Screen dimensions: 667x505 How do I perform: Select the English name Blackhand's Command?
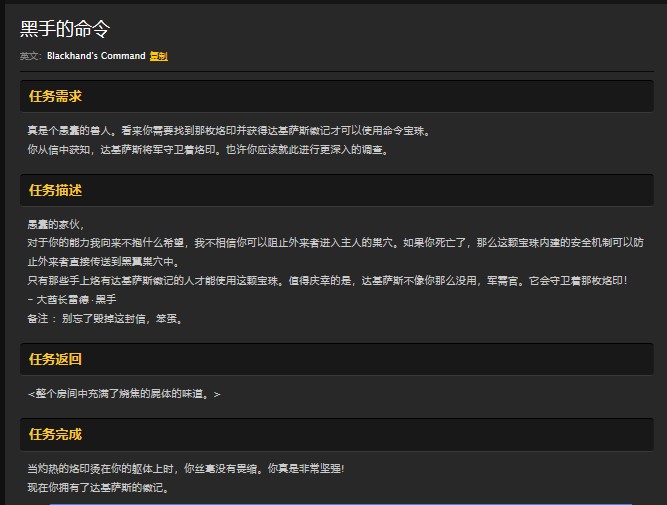(95, 56)
